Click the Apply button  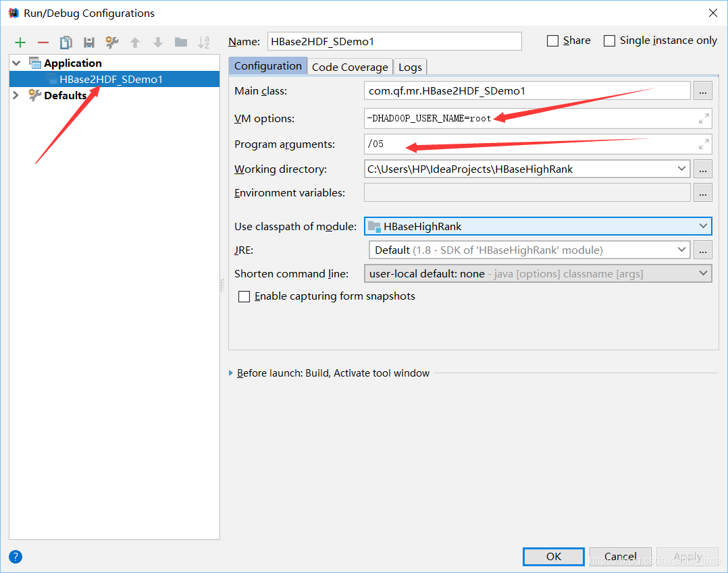tap(687, 556)
